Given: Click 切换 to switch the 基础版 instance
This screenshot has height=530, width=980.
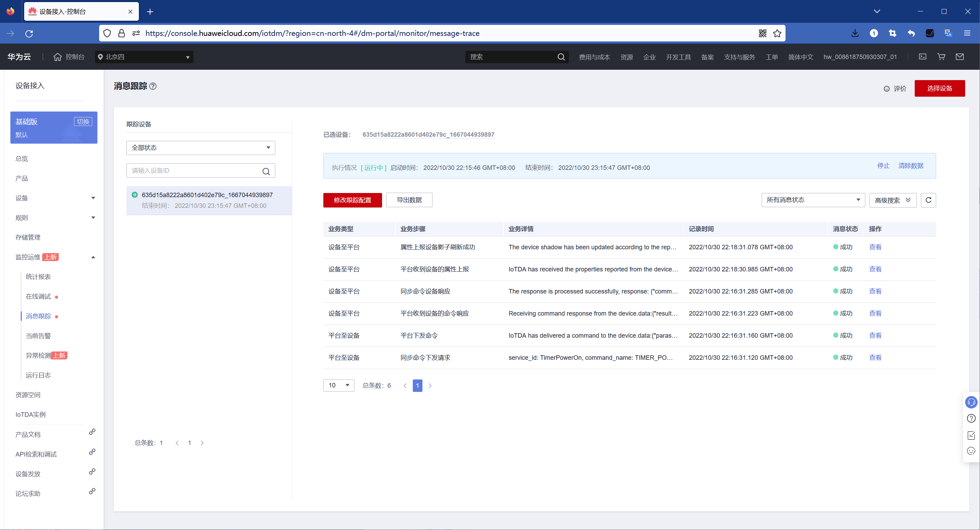Looking at the screenshot, I should 83,122.
